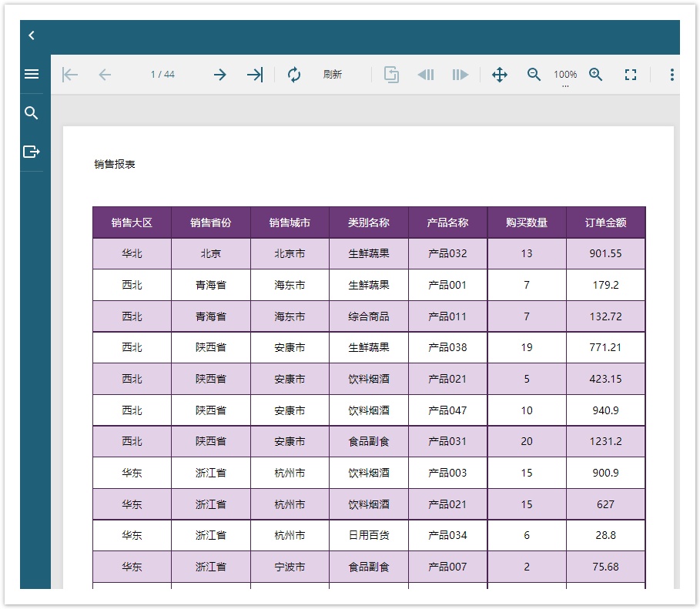Click the 产品032 product cell
This screenshot has height=609, width=700.
[447, 253]
